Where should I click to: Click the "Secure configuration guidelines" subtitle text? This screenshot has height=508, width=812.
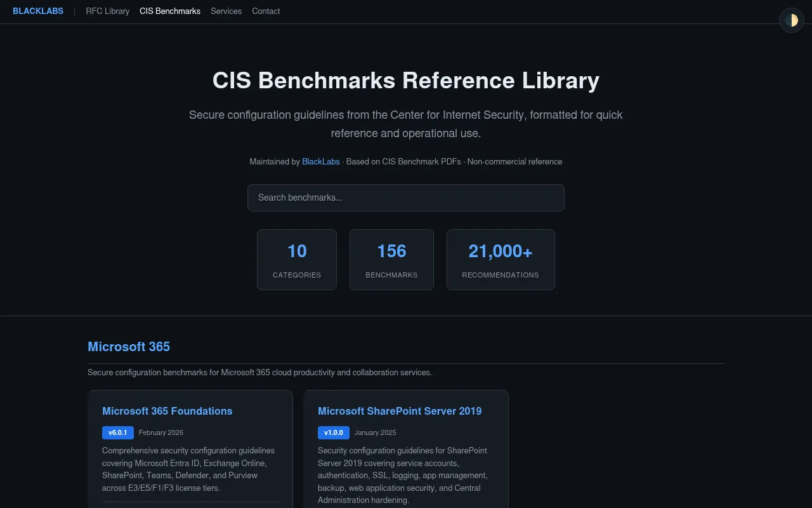(406, 124)
